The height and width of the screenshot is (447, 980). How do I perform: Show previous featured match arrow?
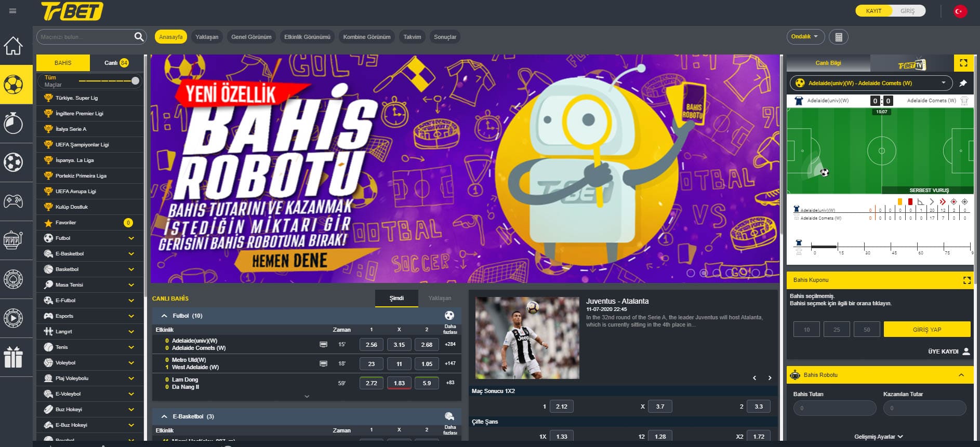click(754, 378)
